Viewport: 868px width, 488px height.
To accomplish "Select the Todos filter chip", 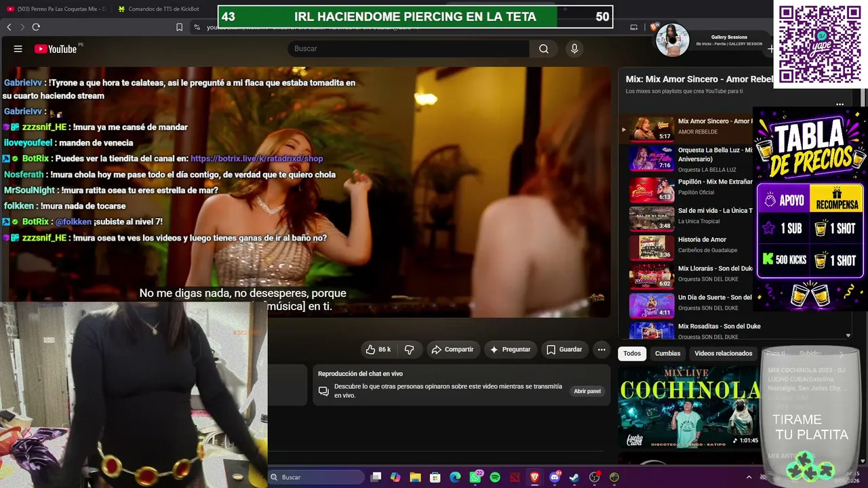I will (632, 354).
